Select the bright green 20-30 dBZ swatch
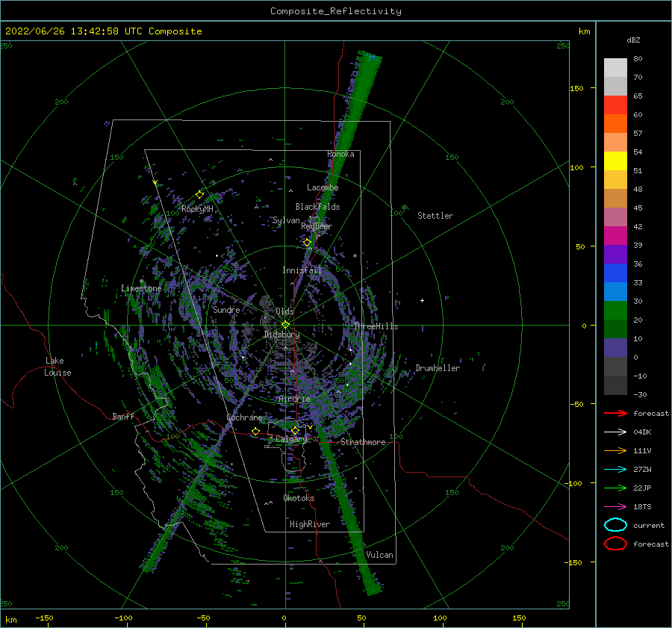 pos(615,310)
